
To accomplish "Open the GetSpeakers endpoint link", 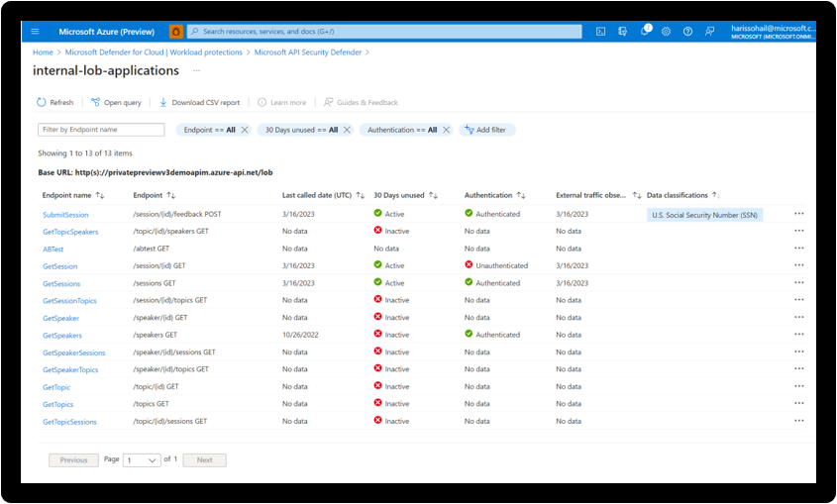I will coord(62,336).
